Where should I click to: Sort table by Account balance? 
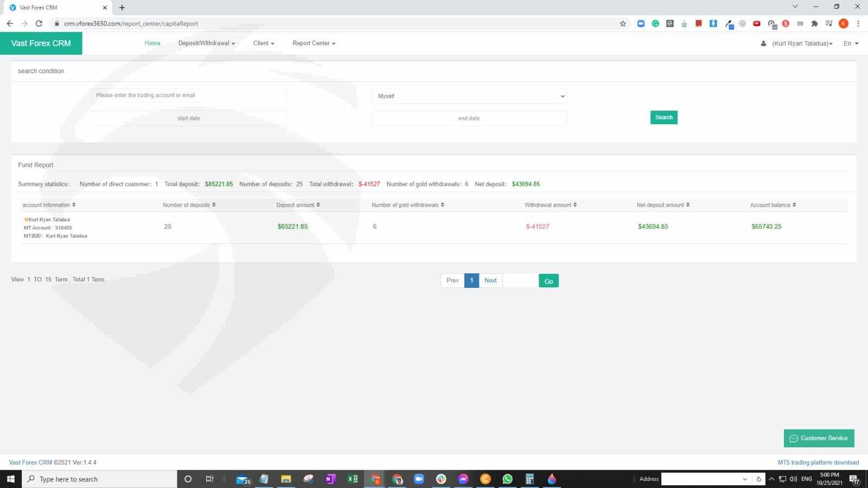[773, 205]
